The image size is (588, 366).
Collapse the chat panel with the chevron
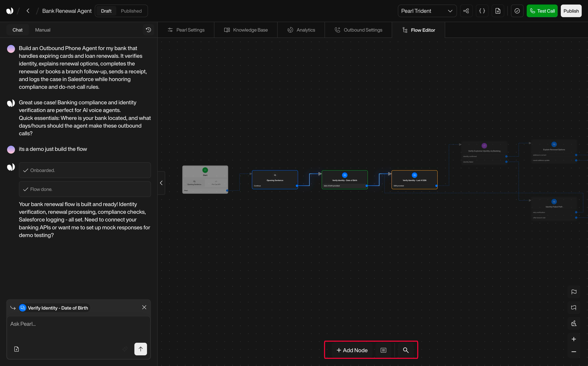click(161, 183)
